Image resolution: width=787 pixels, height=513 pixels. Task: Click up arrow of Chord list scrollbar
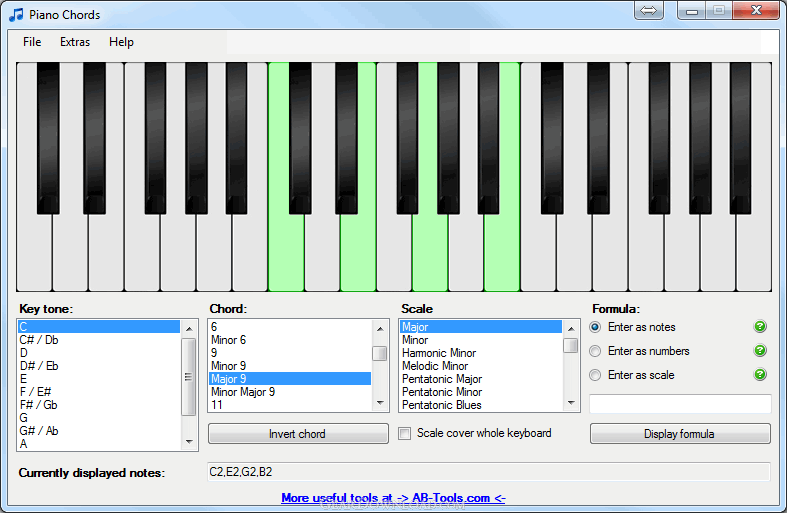tap(380, 329)
